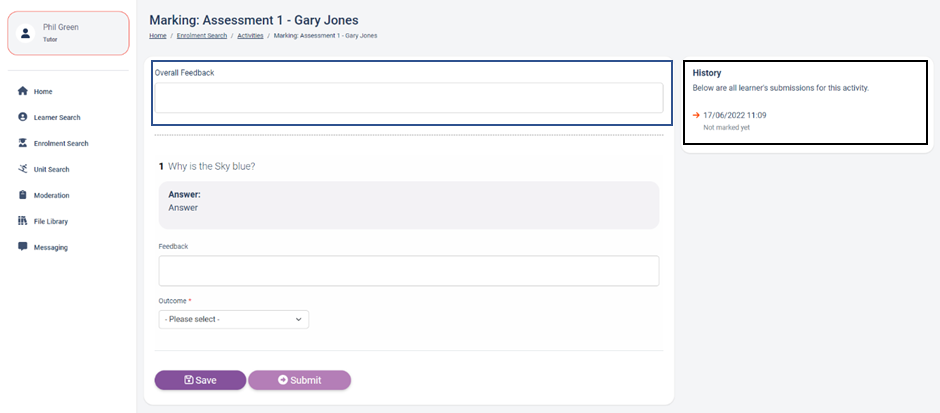This screenshot has height=413, width=940.
Task: Click the Moderation clipboard icon
Action: [23, 195]
